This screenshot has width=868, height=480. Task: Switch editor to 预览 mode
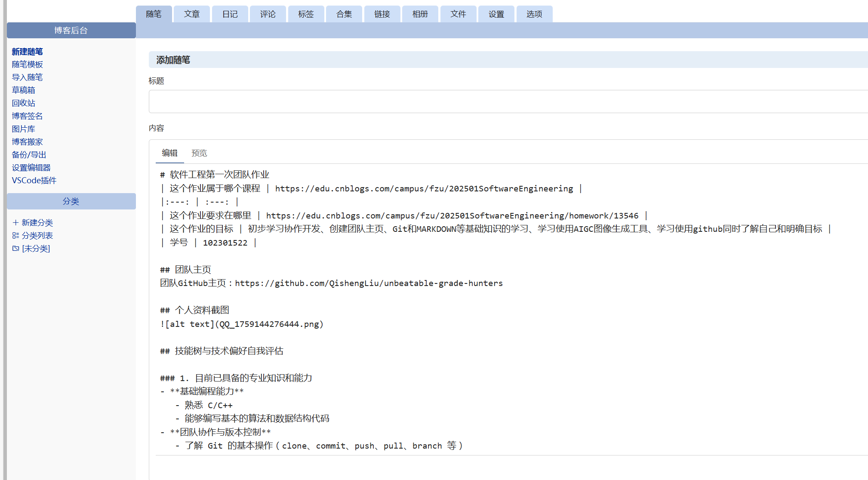(200, 153)
